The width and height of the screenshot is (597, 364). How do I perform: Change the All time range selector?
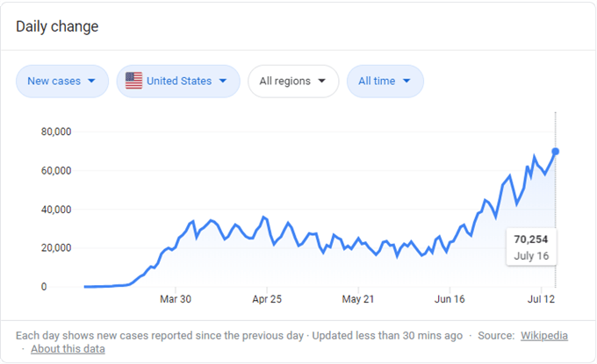(385, 81)
